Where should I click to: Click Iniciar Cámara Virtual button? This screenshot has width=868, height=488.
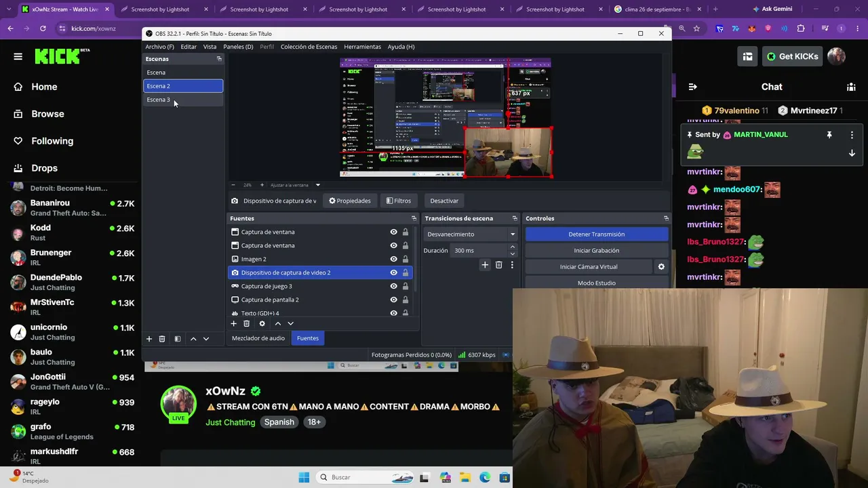click(589, 267)
